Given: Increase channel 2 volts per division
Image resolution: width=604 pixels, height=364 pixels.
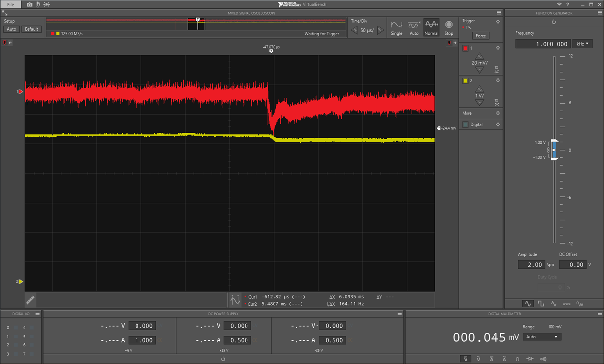Looking at the screenshot, I should [x=479, y=90].
